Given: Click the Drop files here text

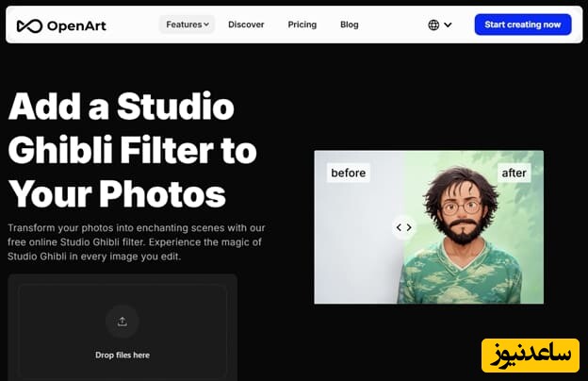Looking at the screenshot, I should tap(122, 356).
